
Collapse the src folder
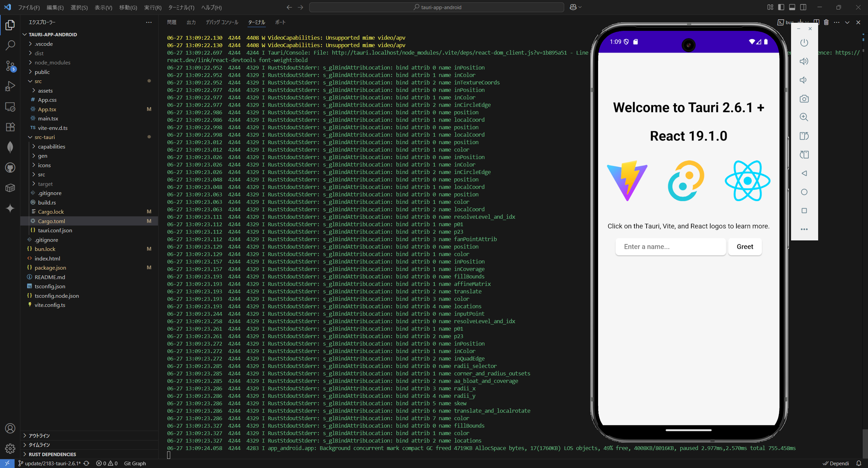coord(38,81)
